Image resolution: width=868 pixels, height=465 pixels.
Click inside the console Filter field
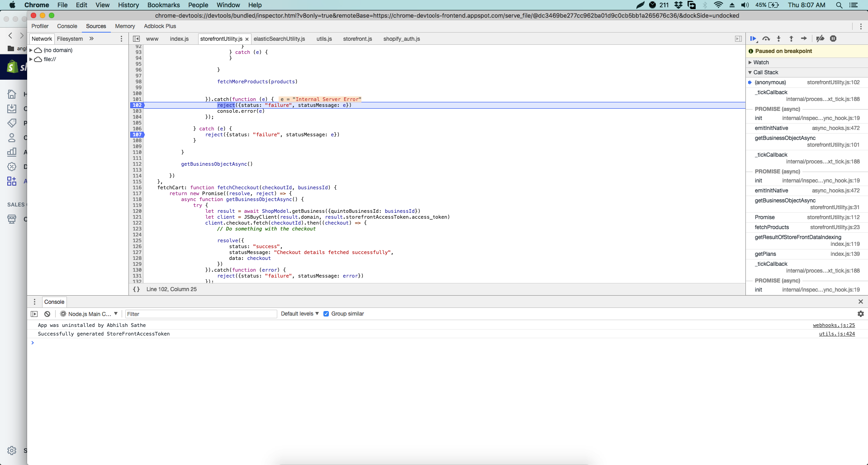click(200, 313)
